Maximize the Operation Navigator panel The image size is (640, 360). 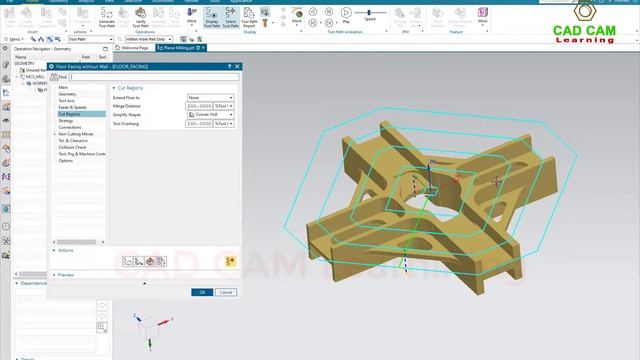(105, 49)
